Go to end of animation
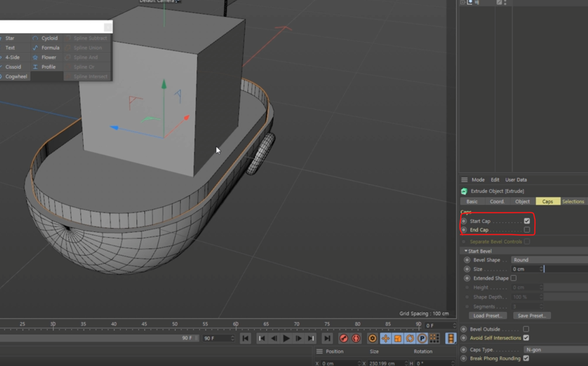The width and height of the screenshot is (588, 366). point(327,339)
